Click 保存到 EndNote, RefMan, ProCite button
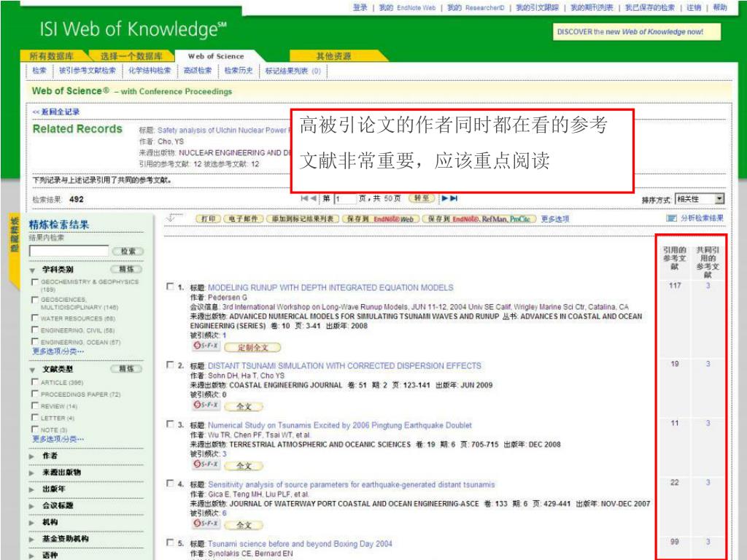Screen dimensions: 747x560 coord(479,219)
